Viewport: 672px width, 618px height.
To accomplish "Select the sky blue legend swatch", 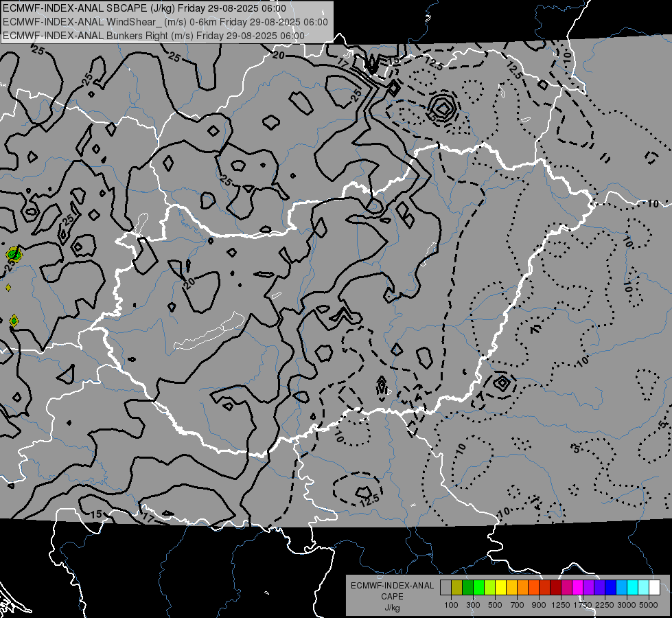I will (621, 588).
